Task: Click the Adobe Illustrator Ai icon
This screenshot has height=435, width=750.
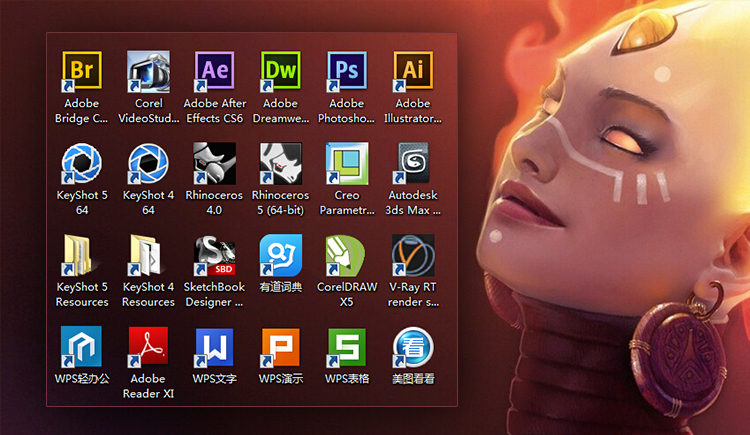Action: (413, 71)
